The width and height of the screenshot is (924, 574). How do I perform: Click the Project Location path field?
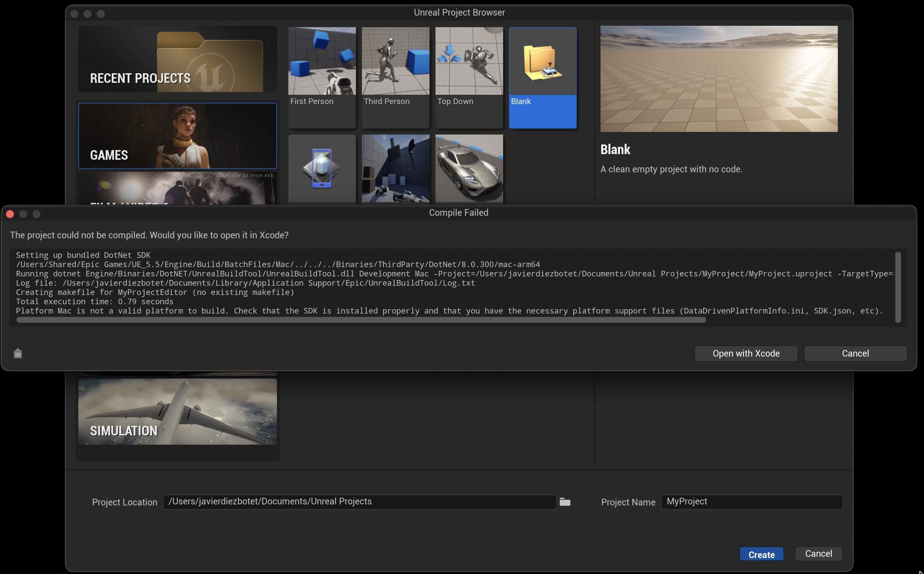tap(359, 501)
